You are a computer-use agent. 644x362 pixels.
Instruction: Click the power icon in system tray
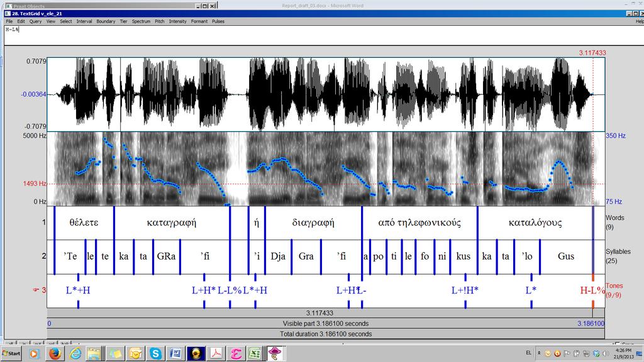[577, 353]
